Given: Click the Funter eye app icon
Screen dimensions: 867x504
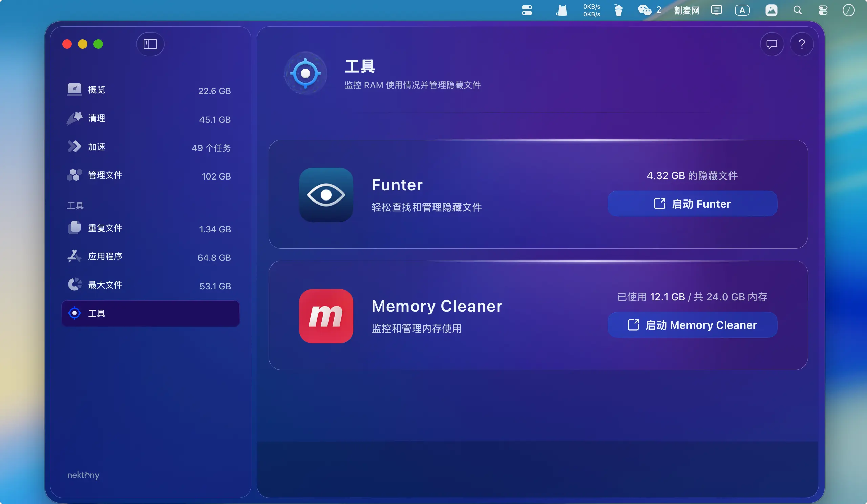Looking at the screenshot, I should (326, 195).
